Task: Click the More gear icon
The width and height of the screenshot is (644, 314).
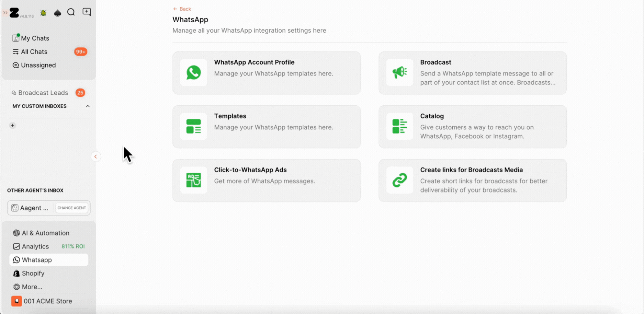Action: [x=16, y=287]
